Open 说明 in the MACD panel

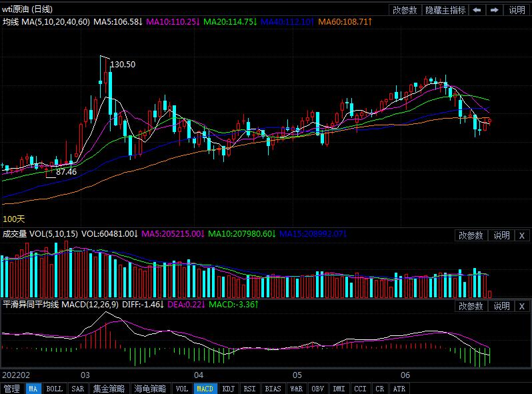[x=501, y=306]
